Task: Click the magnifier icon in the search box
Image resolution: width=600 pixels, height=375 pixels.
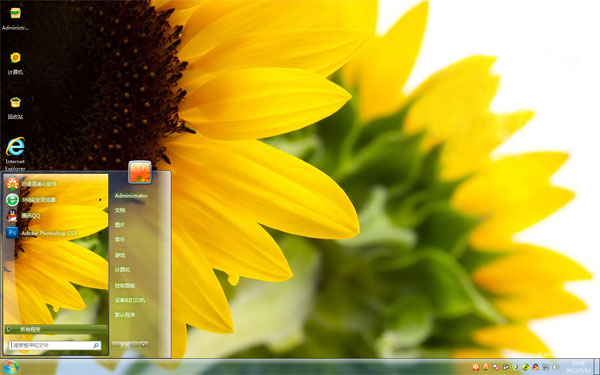Action: (x=96, y=345)
